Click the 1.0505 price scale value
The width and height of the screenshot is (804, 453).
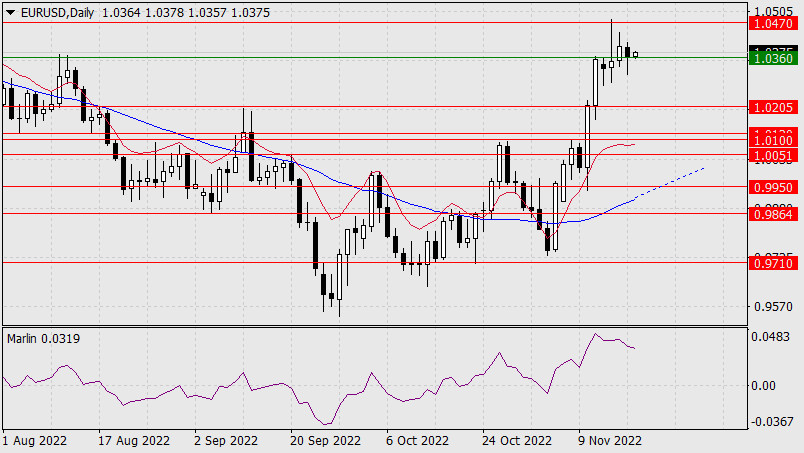click(x=774, y=11)
